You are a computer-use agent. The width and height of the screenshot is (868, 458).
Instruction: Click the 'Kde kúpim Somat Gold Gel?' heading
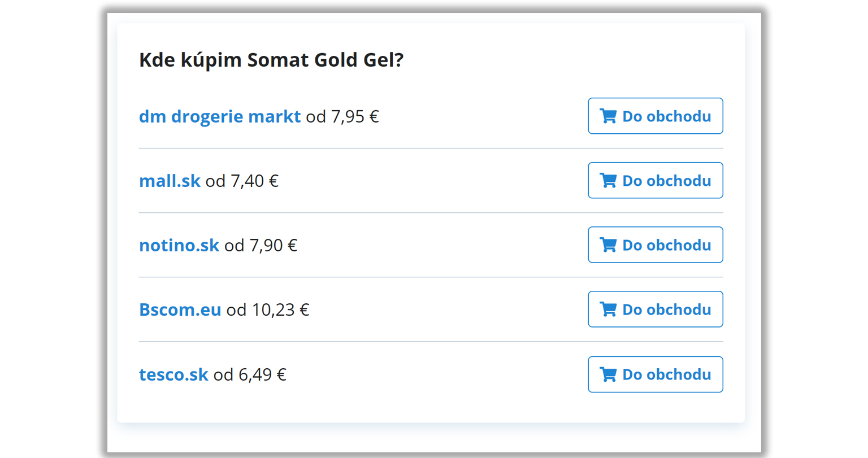point(271,60)
